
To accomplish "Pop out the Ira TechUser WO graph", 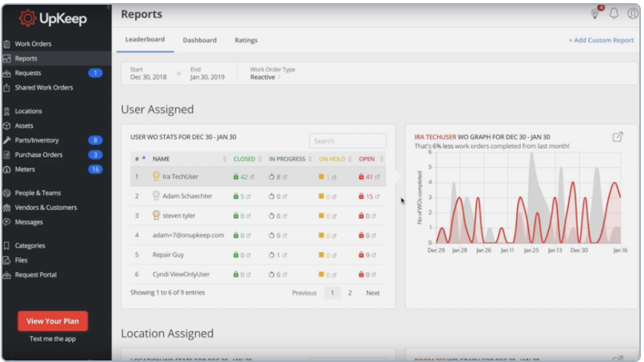I will [617, 137].
